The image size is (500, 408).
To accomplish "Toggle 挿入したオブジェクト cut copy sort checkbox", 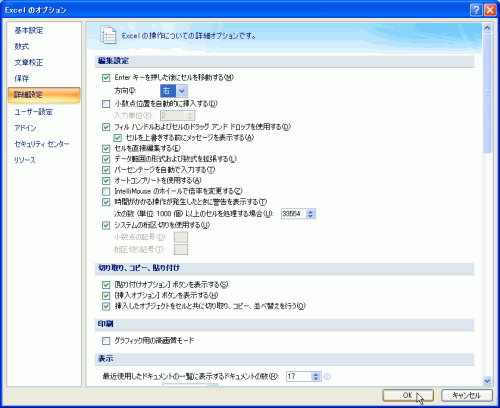I will pos(106,306).
